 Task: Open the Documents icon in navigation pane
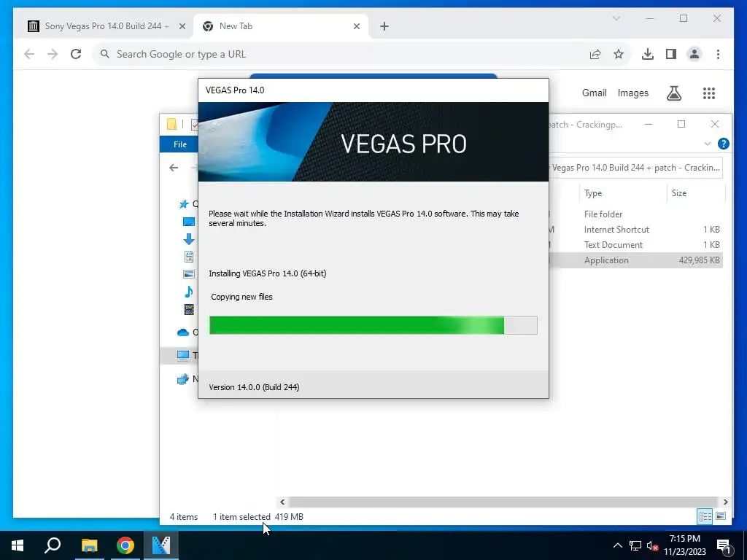pos(189,257)
